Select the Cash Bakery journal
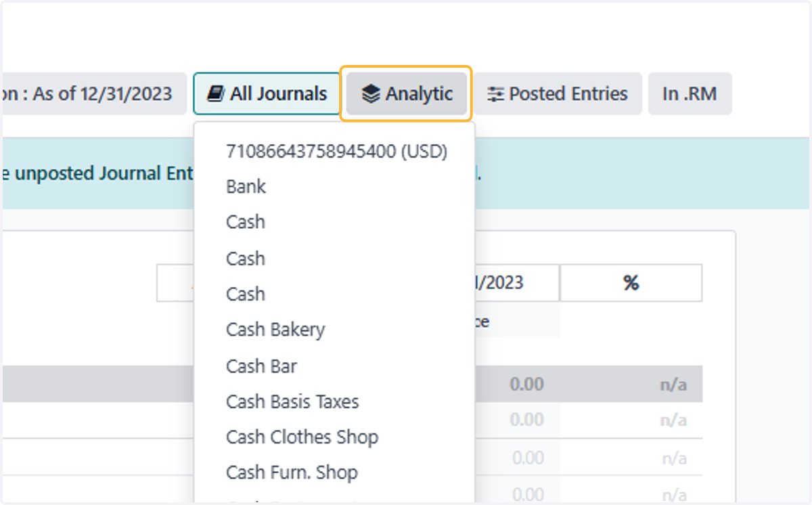The width and height of the screenshot is (812, 505). pos(275,330)
